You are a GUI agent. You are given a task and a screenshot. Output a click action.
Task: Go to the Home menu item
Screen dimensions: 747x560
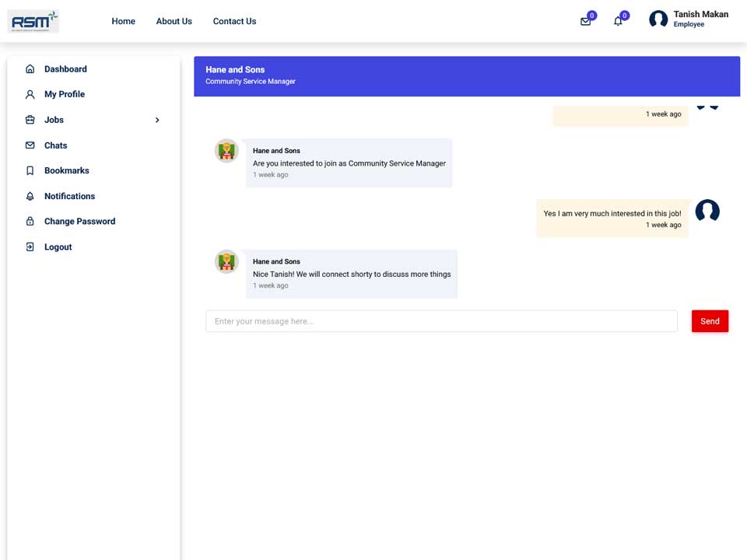point(124,22)
